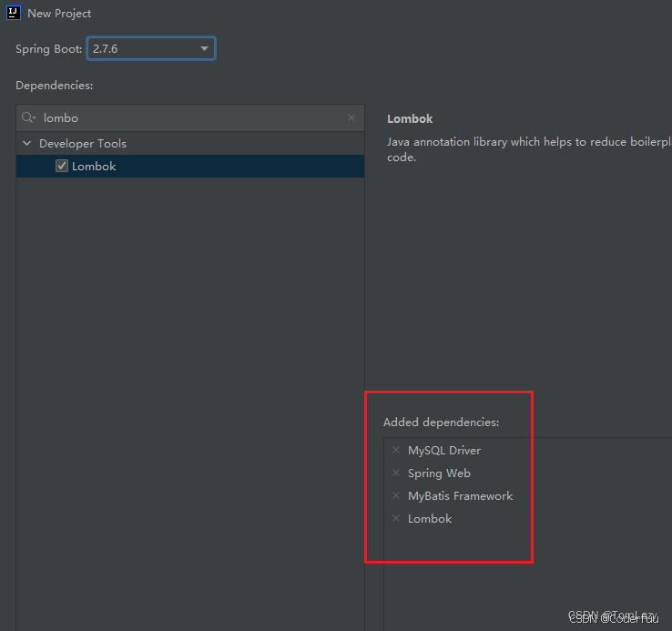Remove Lombok from added dependencies

pyautogui.click(x=396, y=518)
